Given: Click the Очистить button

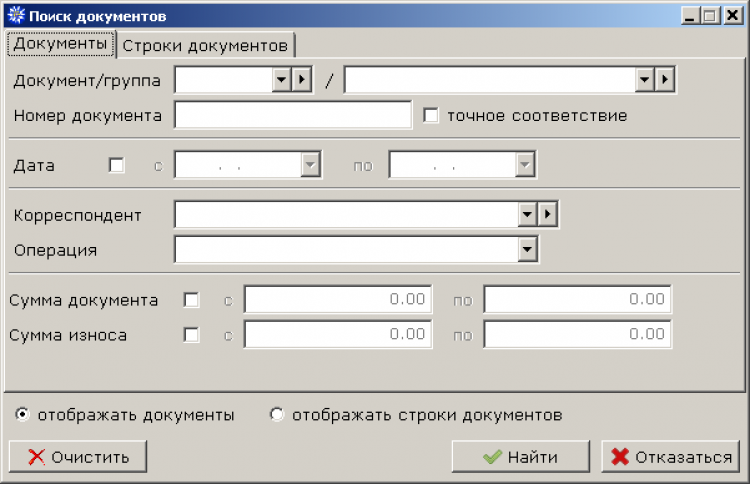Looking at the screenshot, I should [78, 457].
